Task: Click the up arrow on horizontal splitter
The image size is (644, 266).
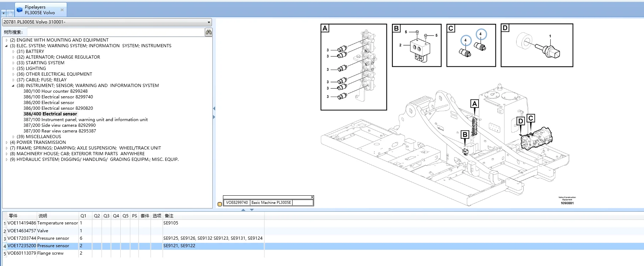Action: point(243,210)
